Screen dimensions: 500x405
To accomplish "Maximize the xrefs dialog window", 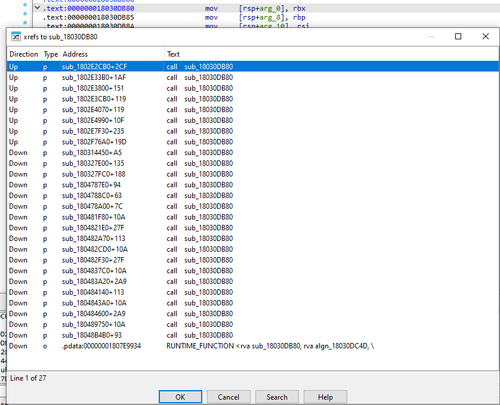I will pos(458,36).
